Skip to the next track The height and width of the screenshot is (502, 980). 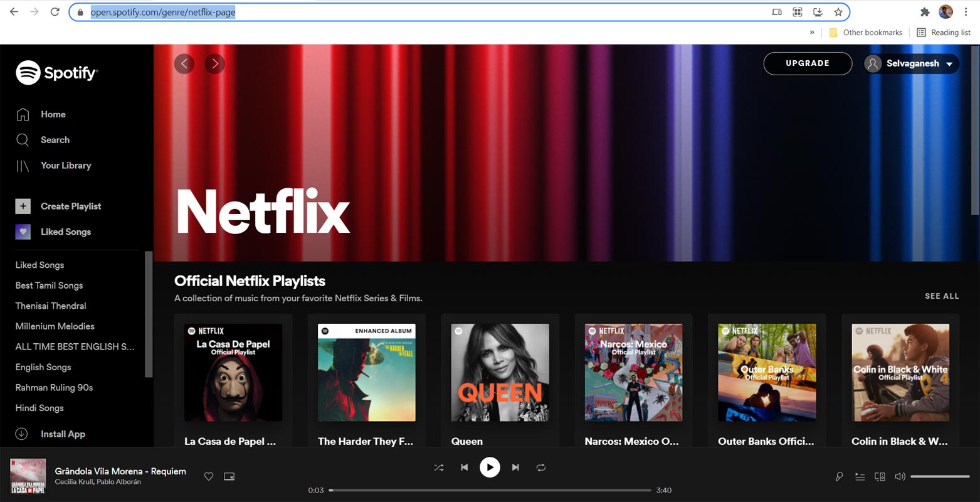pyautogui.click(x=515, y=467)
